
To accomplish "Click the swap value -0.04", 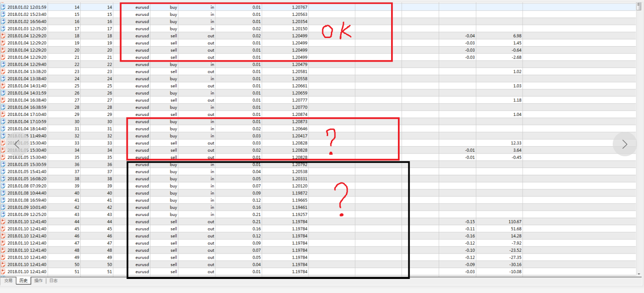I will pyautogui.click(x=470, y=36).
